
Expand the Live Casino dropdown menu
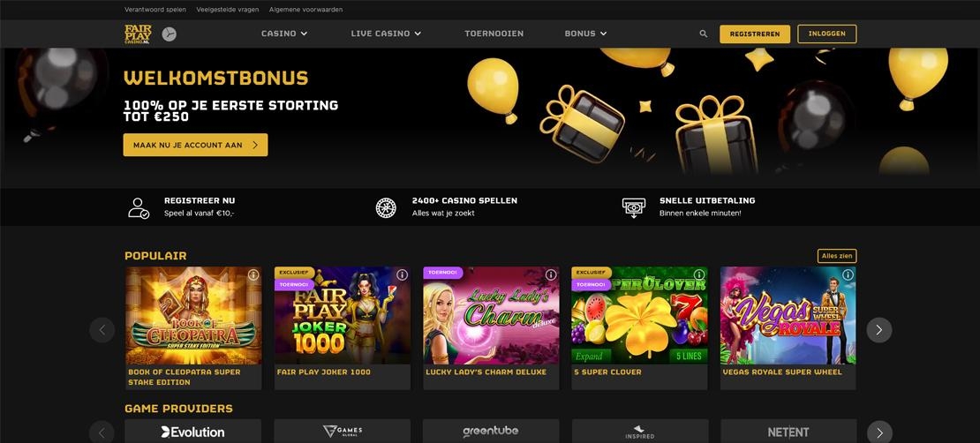point(386,34)
